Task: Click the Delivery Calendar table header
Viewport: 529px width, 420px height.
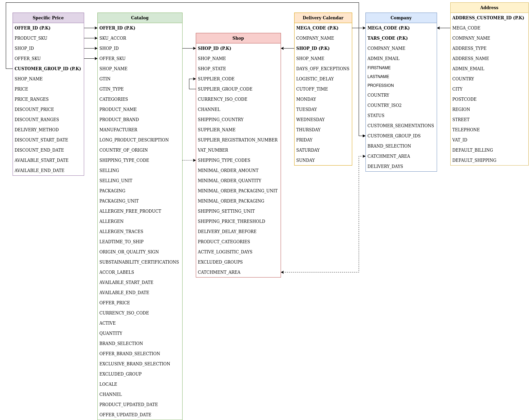Action: click(x=323, y=18)
